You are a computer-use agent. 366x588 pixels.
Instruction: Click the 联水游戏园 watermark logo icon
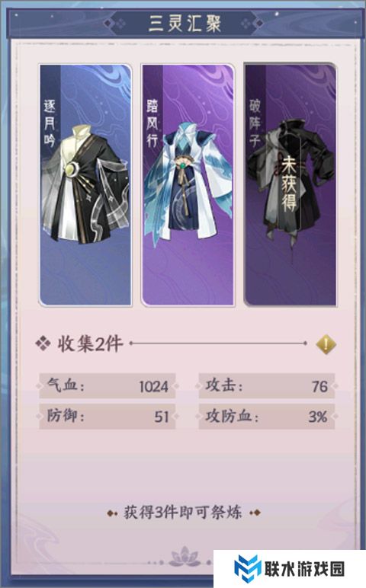click(246, 568)
